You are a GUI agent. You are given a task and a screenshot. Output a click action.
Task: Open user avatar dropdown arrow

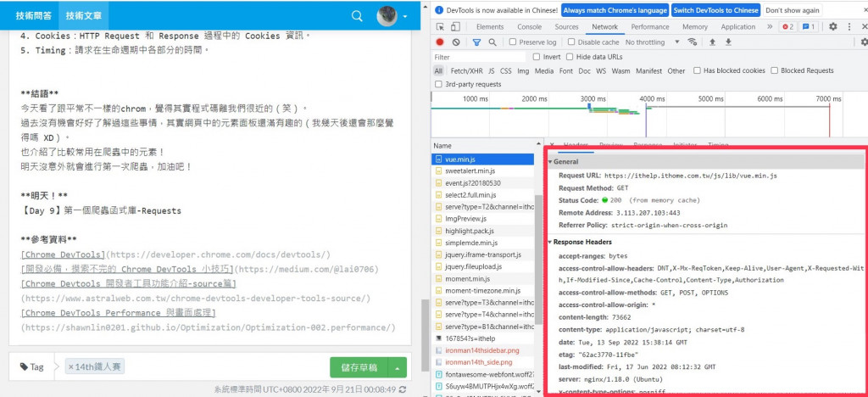(405, 17)
